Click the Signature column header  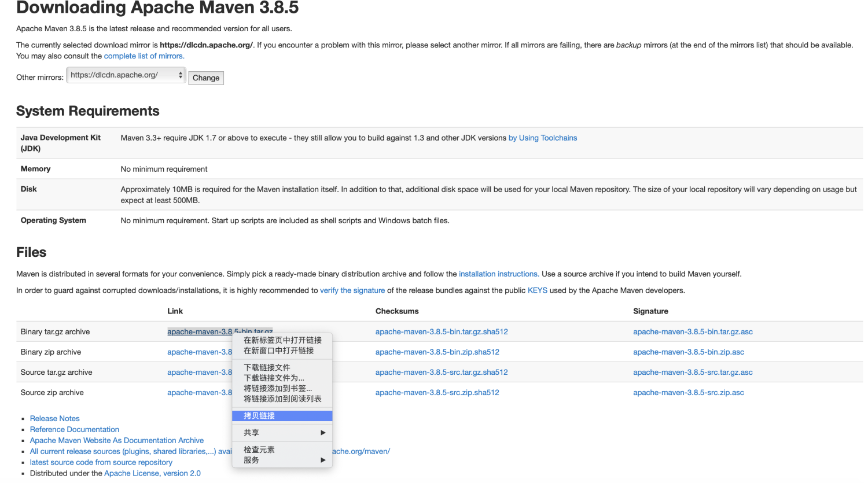coord(650,311)
